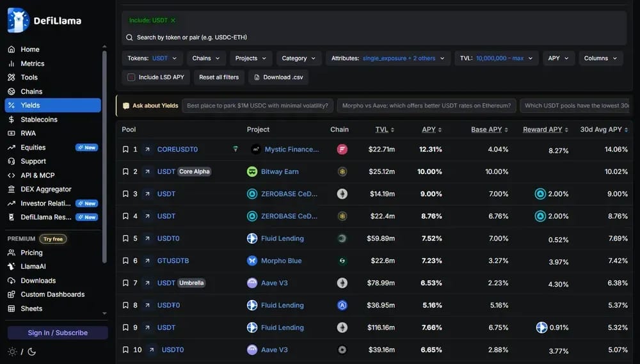This screenshot has height=364, width=640.
Task: Bookmark the USDT Umbrella pool
Action: tap(125, 283)
